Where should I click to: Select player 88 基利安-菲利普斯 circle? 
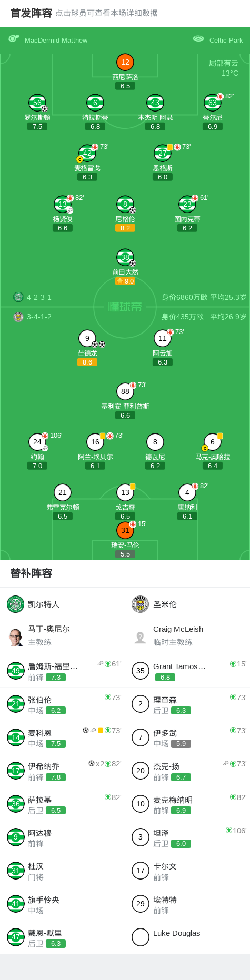click(125, 391)
